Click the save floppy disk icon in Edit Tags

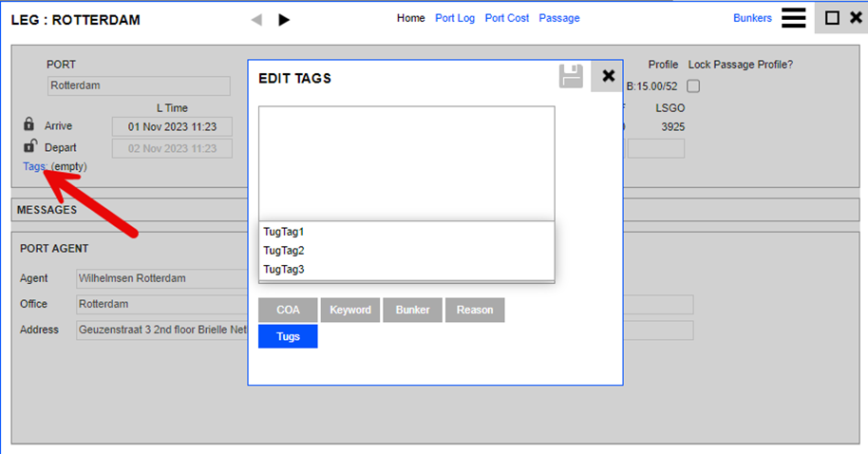(x=571, y=77)
